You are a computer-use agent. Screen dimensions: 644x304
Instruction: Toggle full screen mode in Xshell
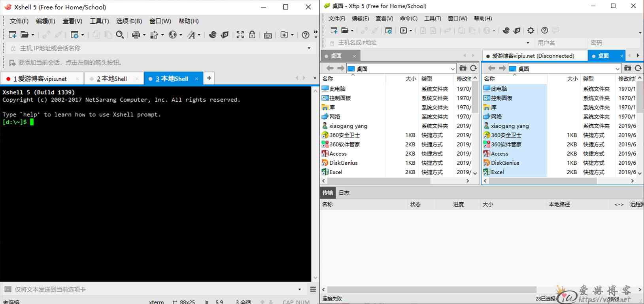(x=240, y=35)
